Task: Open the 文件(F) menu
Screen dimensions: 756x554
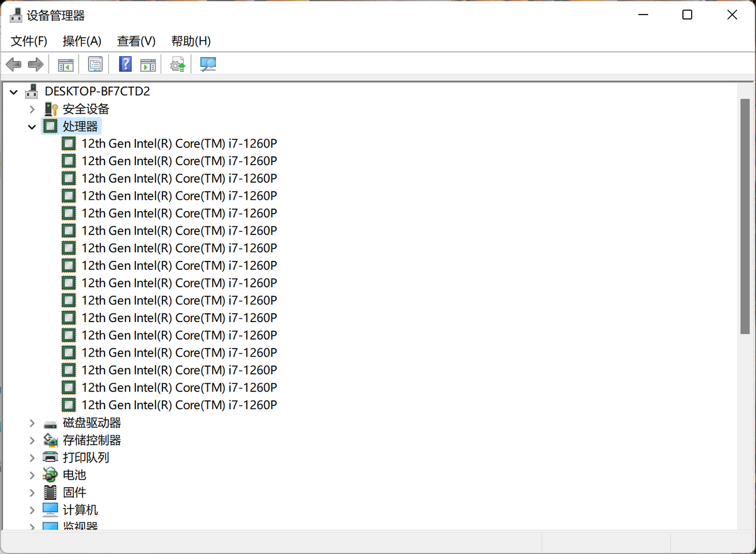Action: coord(29,41)
